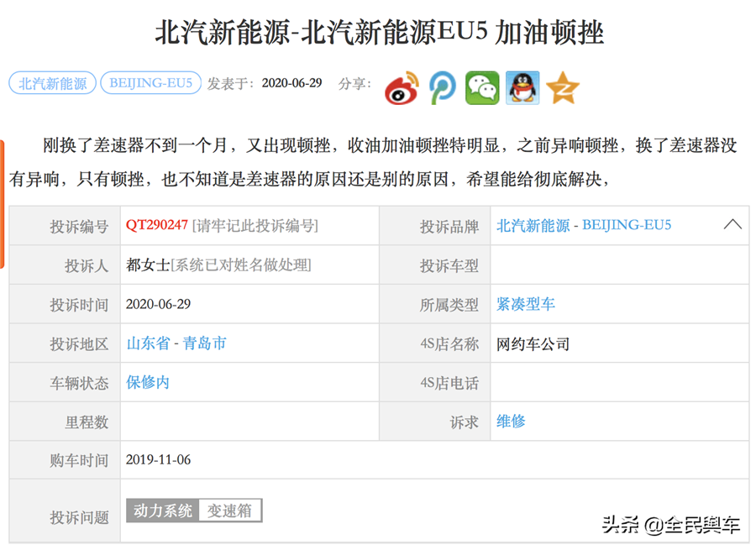Click the 维修 demand link
This screenshot has height=550, width=756.
[x=511, y=422]
